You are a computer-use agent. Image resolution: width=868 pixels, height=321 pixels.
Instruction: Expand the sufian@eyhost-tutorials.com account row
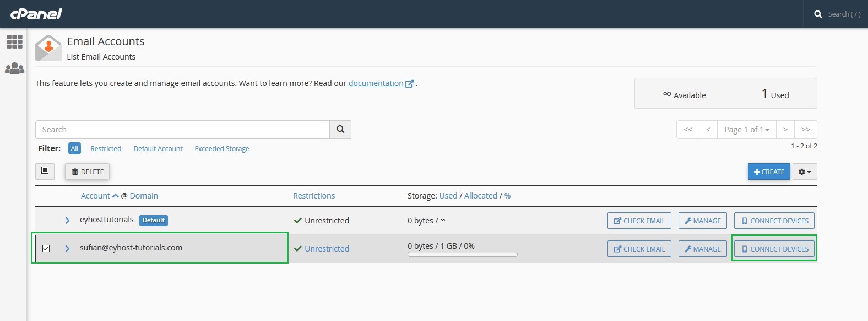[67, 249]
